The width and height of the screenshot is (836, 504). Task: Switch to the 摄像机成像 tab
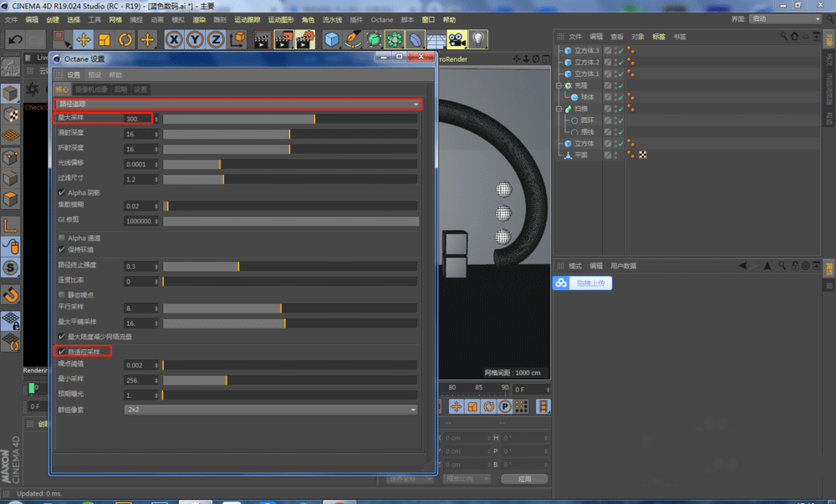click(x=91, y=89)
